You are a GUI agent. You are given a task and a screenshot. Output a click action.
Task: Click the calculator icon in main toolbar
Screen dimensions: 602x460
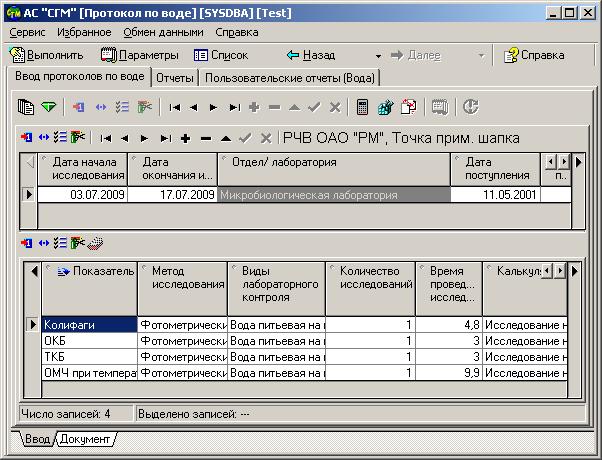(x=362, y=107)
